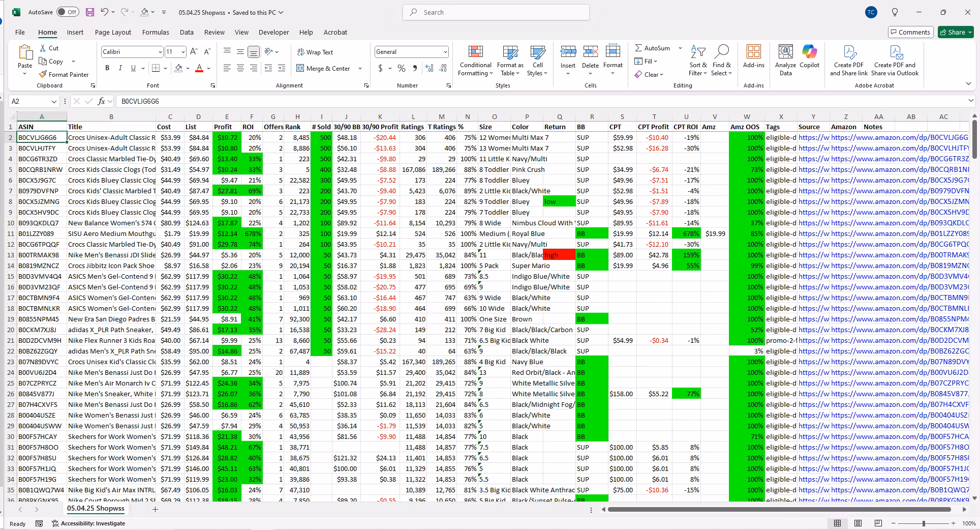Select the Format Painter brush

(43, 74)
